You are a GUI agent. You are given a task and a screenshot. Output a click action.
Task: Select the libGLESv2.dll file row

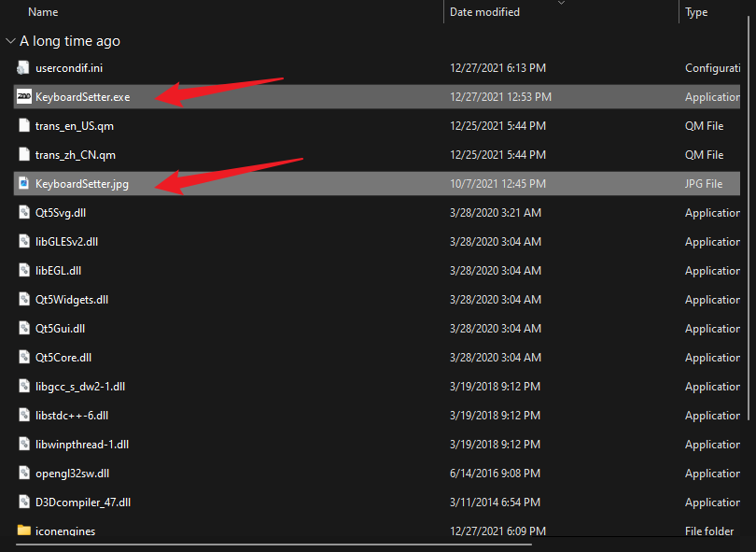click(376, 241)
